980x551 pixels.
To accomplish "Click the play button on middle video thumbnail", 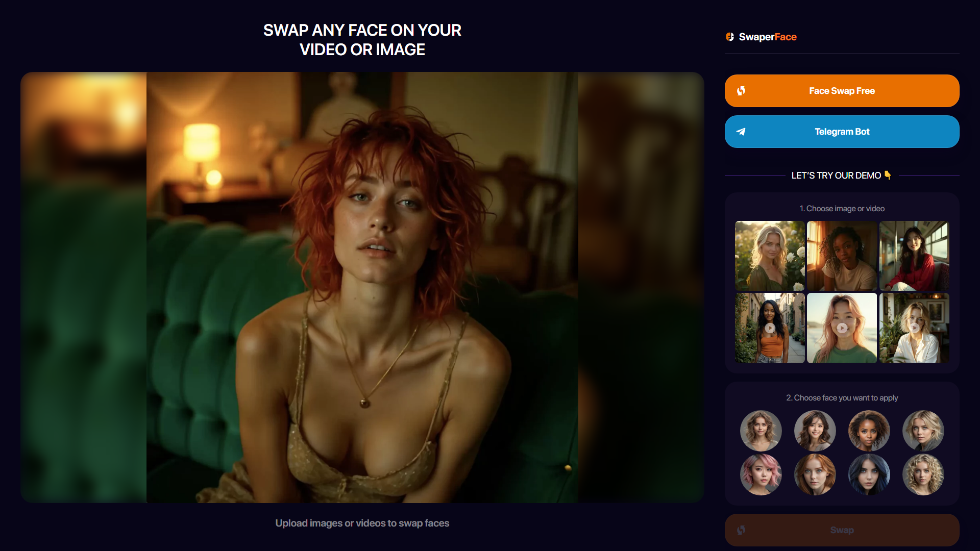I will tap(842, 328).
